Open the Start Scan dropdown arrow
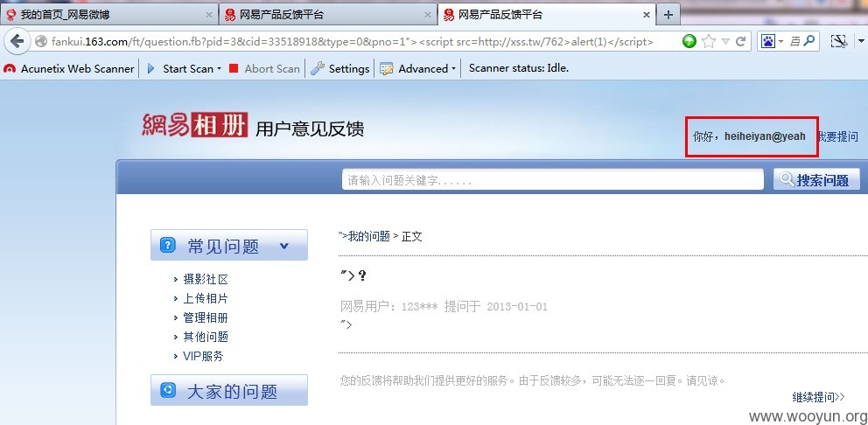 pos(219,68)
